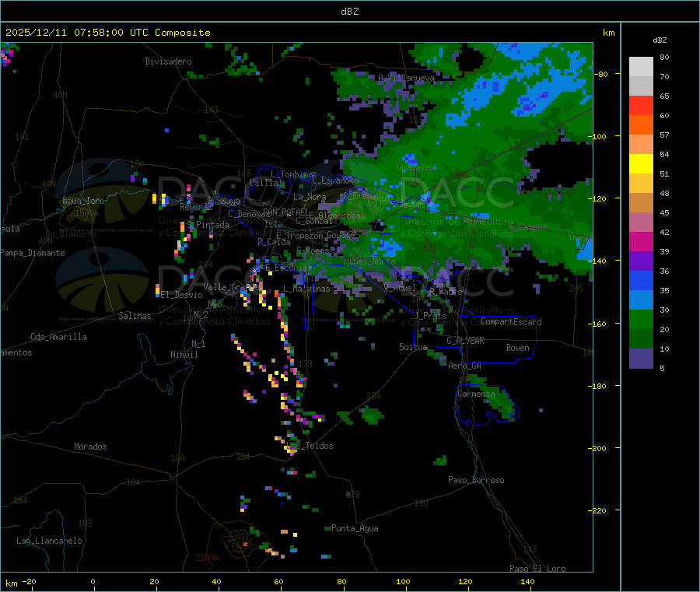
Task: Click the V_Atuel place label
Action: [400, 288]
